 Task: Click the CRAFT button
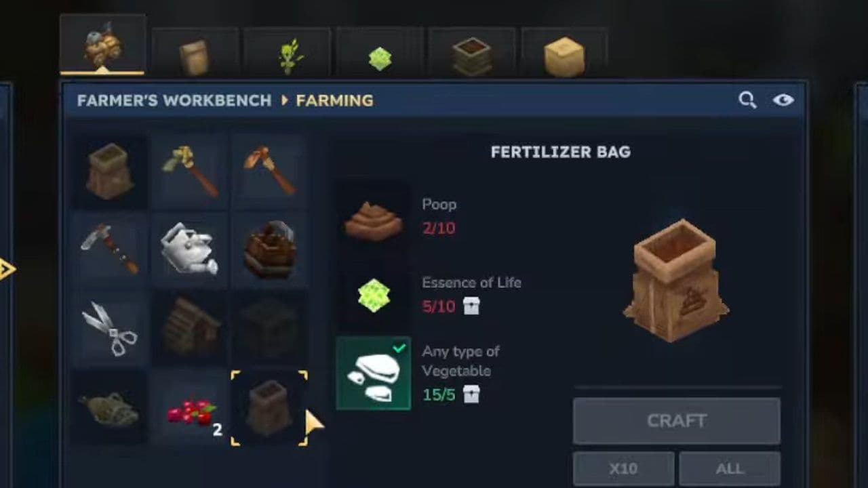677,421
